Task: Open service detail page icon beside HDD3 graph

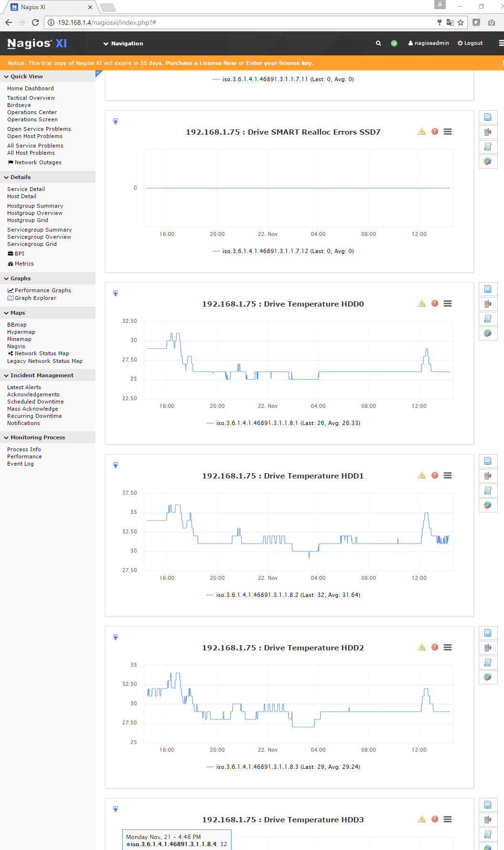Action: [488, 805]
